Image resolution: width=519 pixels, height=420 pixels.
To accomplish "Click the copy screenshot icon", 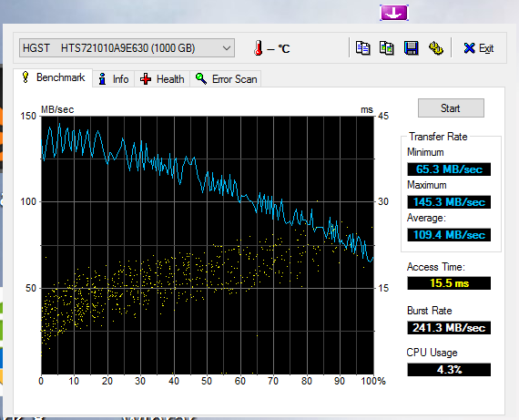I will (387, 48).
